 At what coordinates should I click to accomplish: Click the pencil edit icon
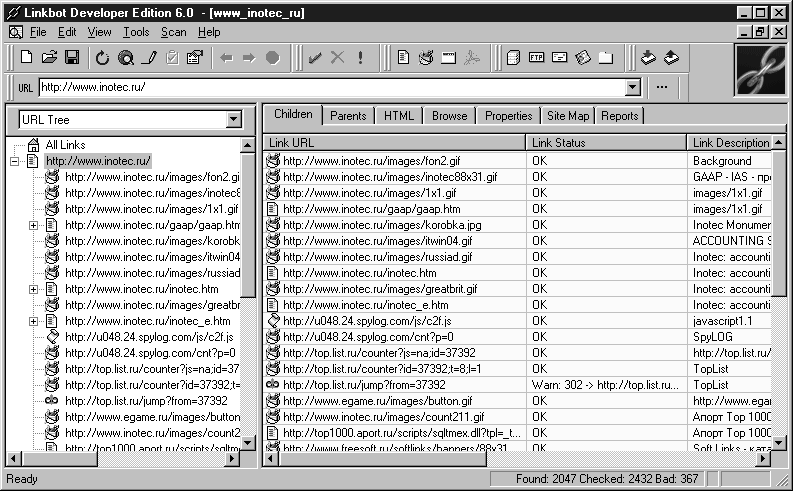click(x=149, y=58)
